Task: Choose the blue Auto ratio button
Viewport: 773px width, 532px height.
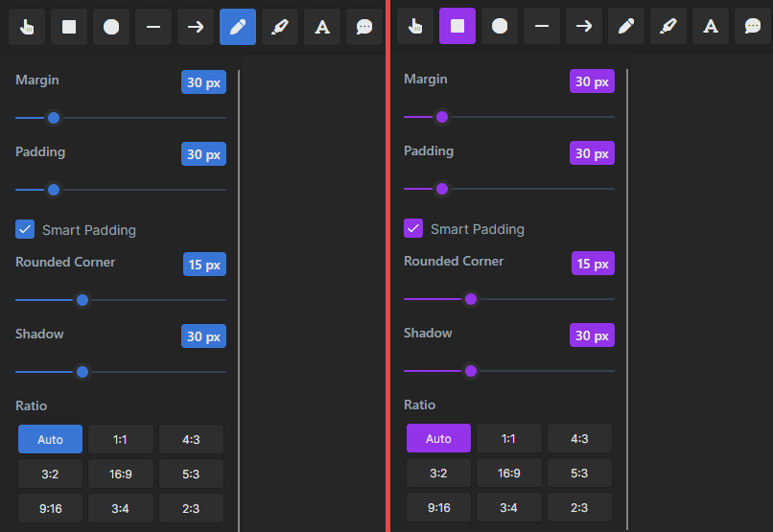Action: coord(50,439)
